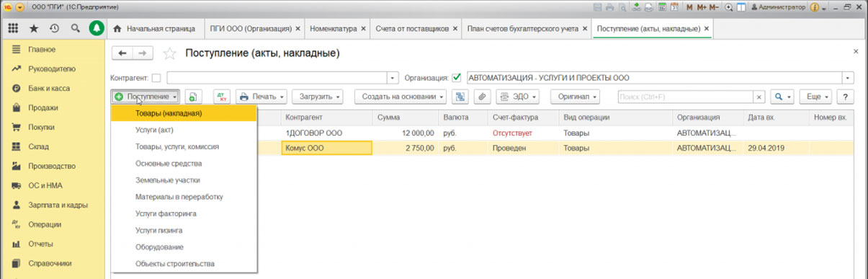Open the Загрузить dropdown
This screenshot has width=868, height=279.
pos(317,97)
